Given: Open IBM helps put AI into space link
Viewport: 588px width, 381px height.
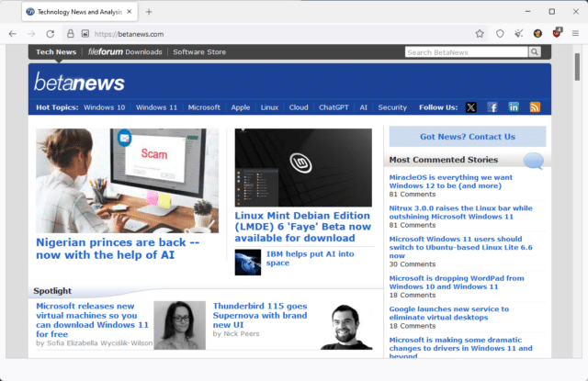Looking at the screenshot, I should [311, 258].
